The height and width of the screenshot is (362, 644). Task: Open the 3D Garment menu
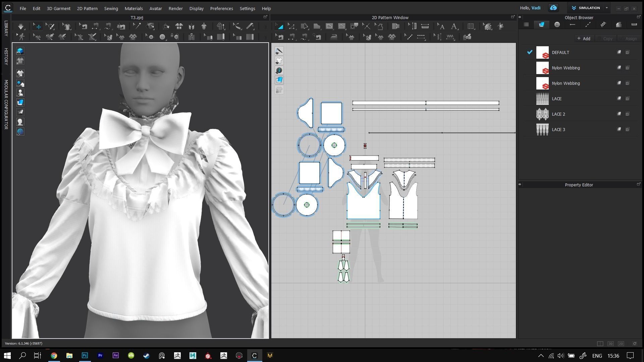click(58, 8)
